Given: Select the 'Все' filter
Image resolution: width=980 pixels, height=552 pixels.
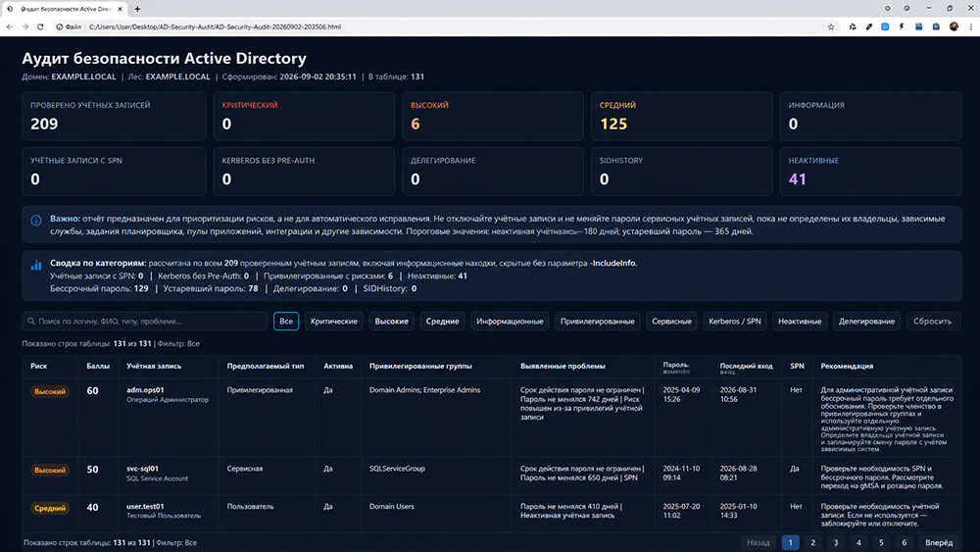Looking at the screenshot, I should (286, 322).
